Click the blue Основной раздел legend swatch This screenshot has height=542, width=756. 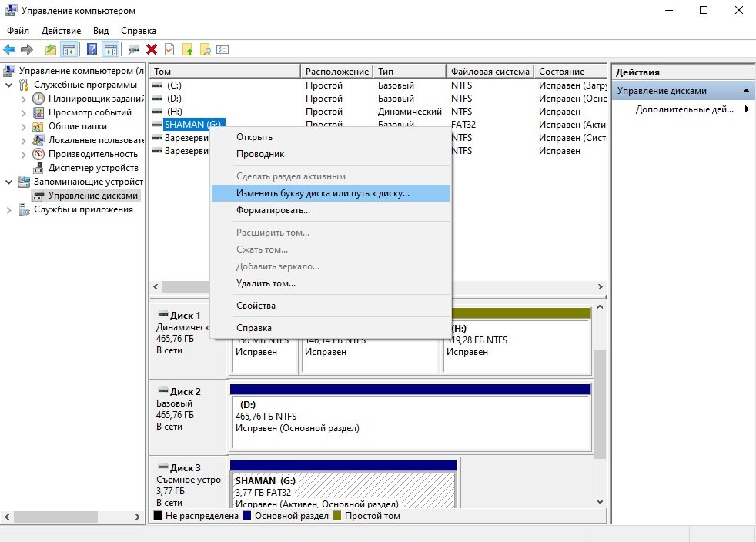point(247,516)
